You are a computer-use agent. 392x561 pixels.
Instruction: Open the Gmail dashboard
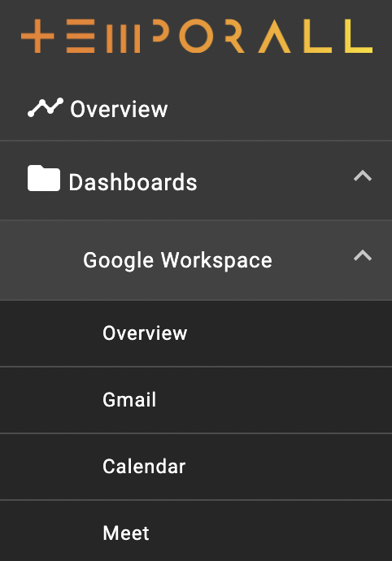tap(196, 400)
